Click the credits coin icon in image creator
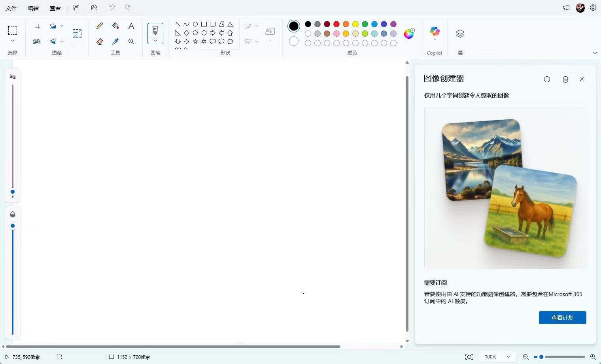Screen dimensions: 601x364 565,79
